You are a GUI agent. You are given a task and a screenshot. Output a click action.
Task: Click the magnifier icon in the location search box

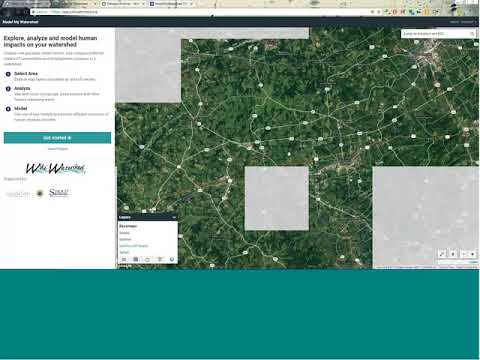(x=472, y=34)
